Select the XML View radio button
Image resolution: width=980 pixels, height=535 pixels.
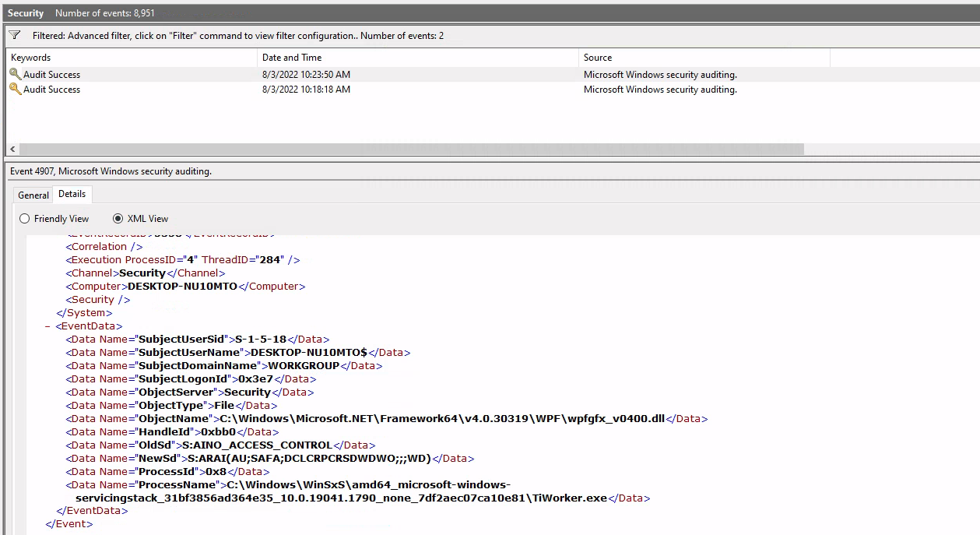(118, 219)
